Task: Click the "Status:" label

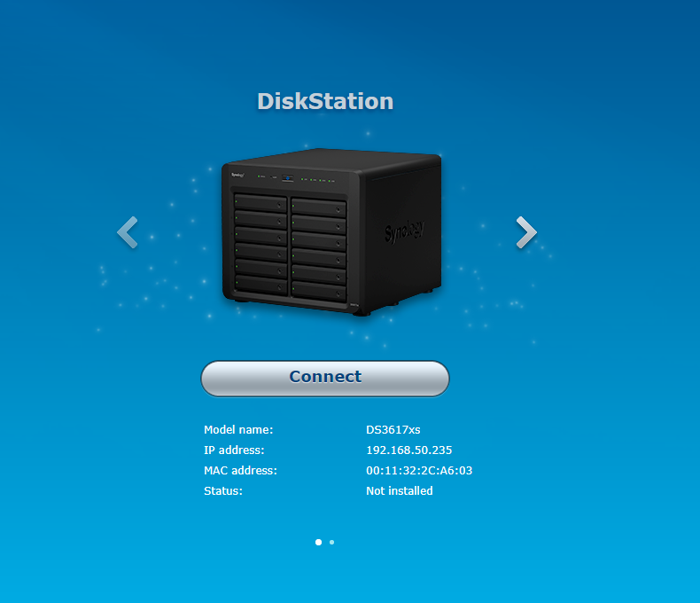Action: [x=223, y=491]
